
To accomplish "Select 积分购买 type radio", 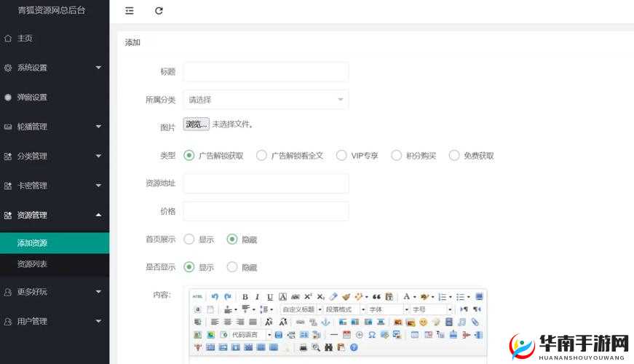I will pos(396,155).
